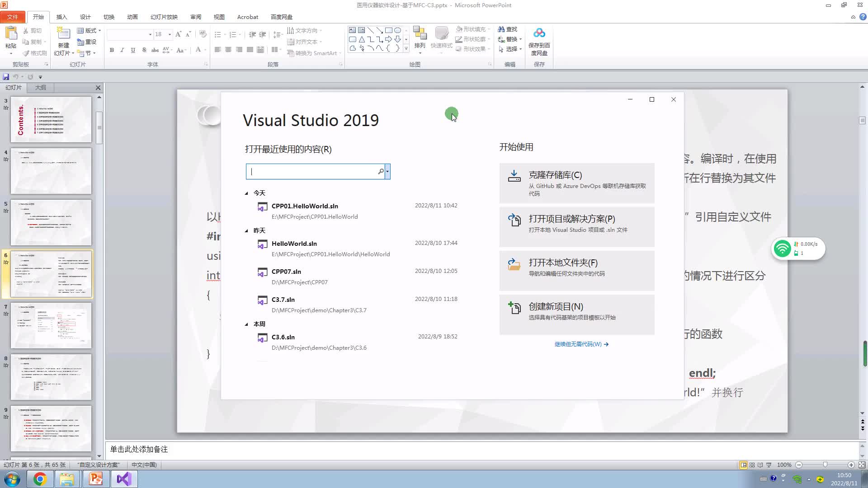Open slide Layout dropdown (版式)
The height and width of the screenshot is (488, 868).
(89, 31)
